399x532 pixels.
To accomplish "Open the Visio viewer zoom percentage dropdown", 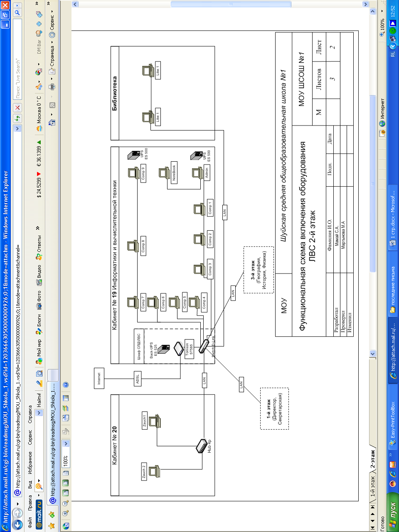I will pos(66,443).
